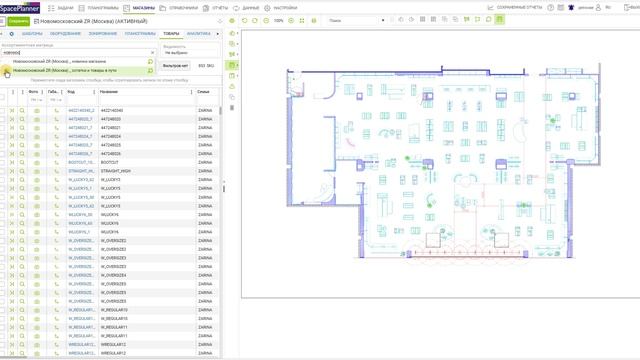
Task: Click the logout icon at far top right
Action: tap(627, 8)
